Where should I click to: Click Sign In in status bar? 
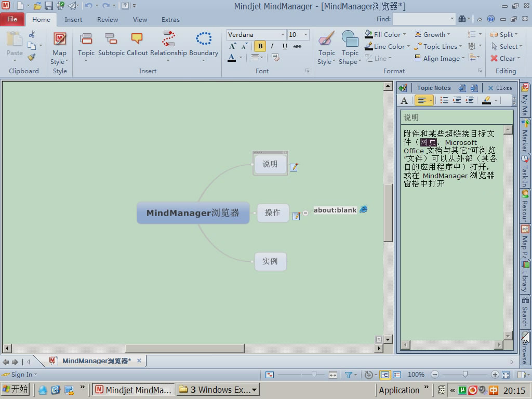(x=19, y=375)
